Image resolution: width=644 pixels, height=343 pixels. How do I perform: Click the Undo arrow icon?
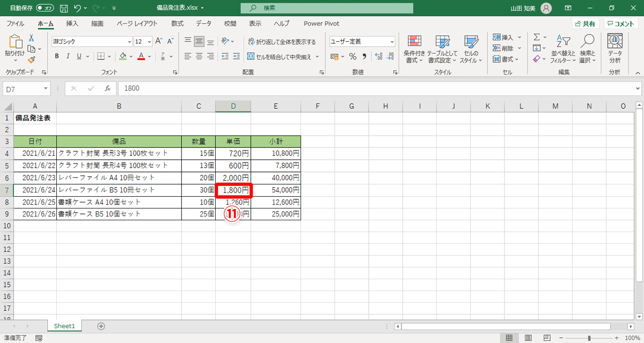click(77, 8)
